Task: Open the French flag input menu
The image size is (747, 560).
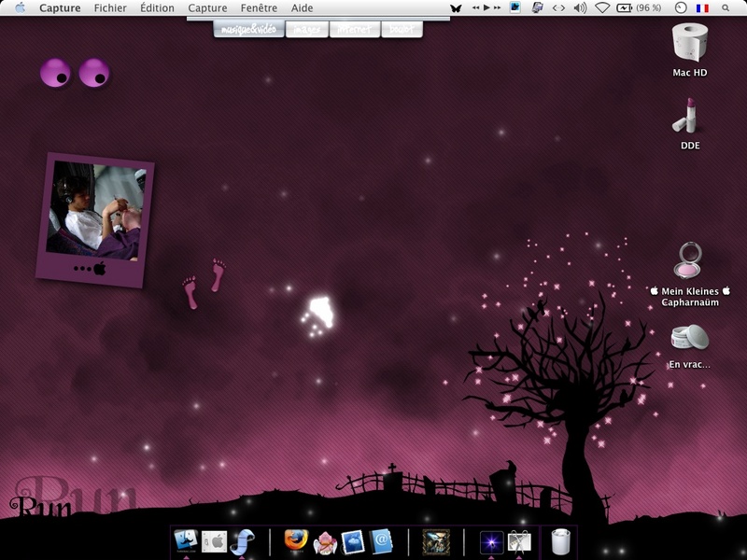Action: pyautogui.click(x=702, y=7)
